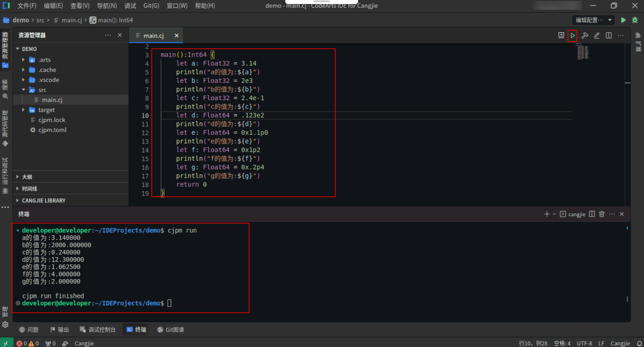Open the 编辑(E) menu
This screenshot has width=644, height=347.
coord(53,6)
